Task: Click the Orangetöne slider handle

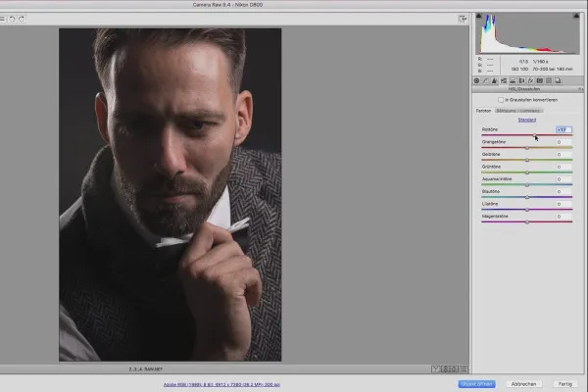Action: coord(527,148)
